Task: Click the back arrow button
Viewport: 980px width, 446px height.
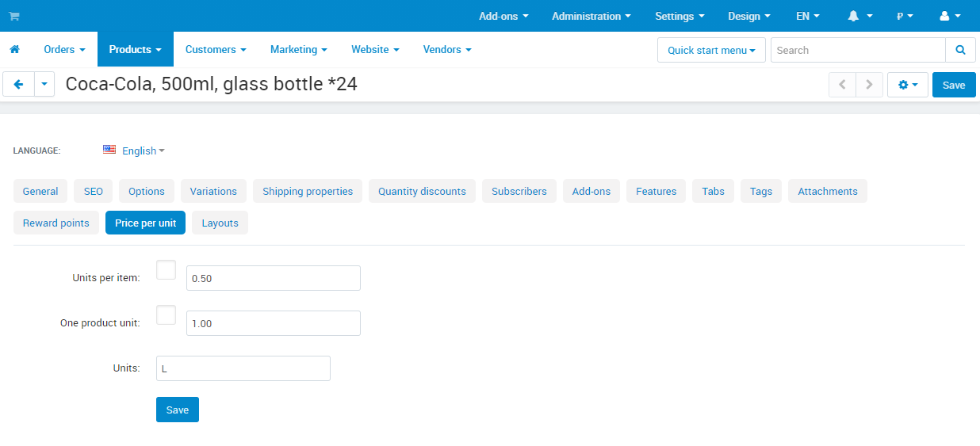Action: [19, 84]
